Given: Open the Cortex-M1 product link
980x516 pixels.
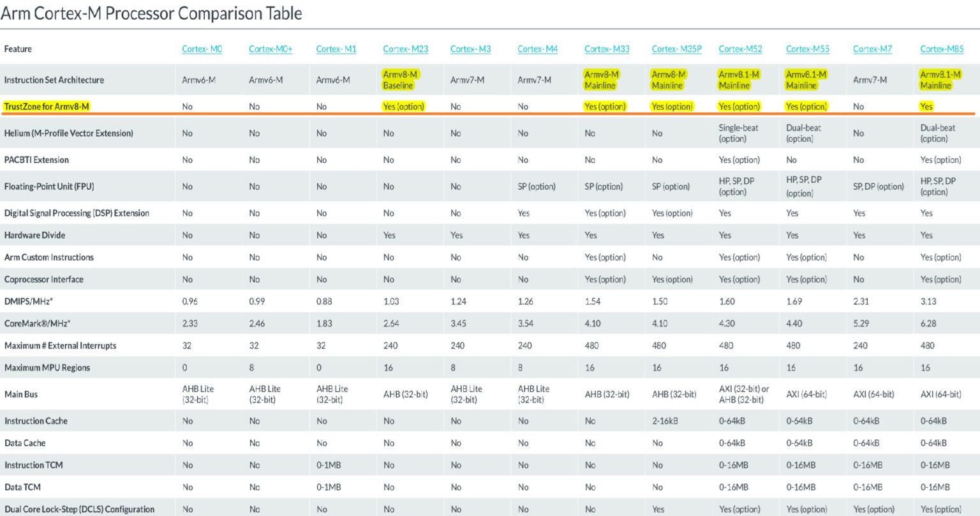Looking at the screenshot, I should tap(336, 49).
